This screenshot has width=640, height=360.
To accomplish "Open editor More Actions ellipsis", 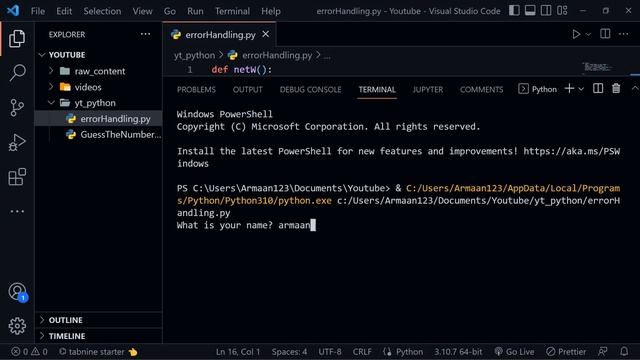I will pyautogui.click(x=623, y=34).
